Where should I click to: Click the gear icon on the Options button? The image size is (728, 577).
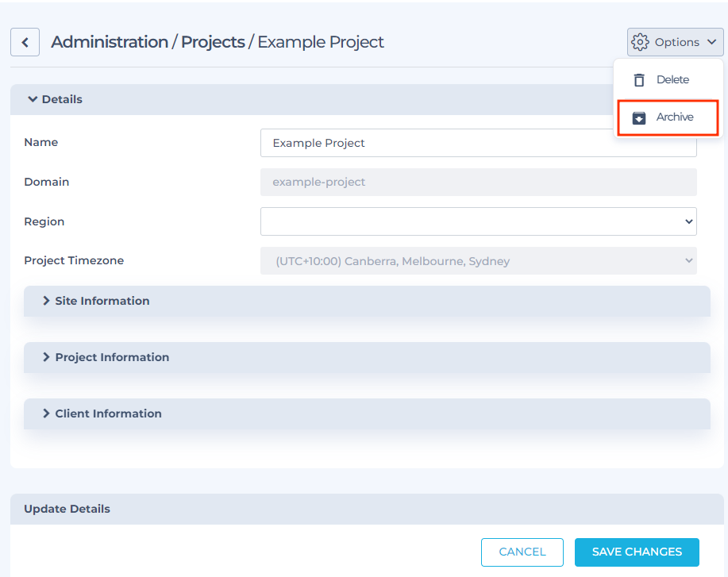pos(640,41)
